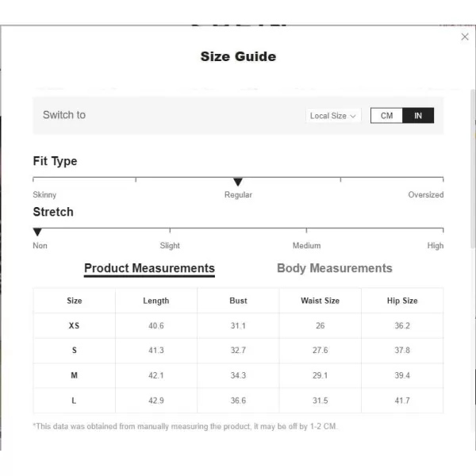Image resolution: width=476 pixels, height=476 pixels.
Task: Click the Bust column header
Action: 238,301
